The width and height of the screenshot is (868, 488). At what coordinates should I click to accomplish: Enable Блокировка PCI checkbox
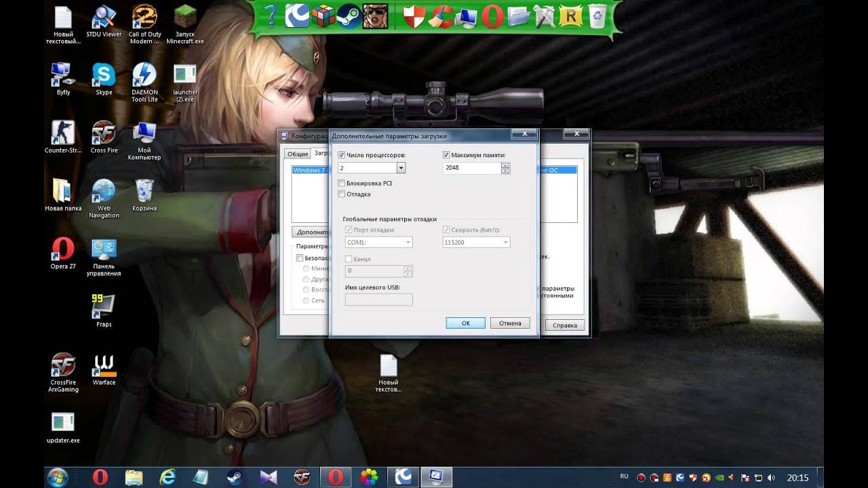[341, 183]
